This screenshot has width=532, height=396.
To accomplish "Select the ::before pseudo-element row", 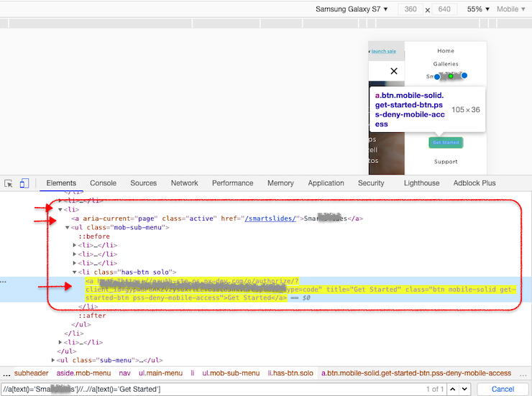I will pos(94,236).
